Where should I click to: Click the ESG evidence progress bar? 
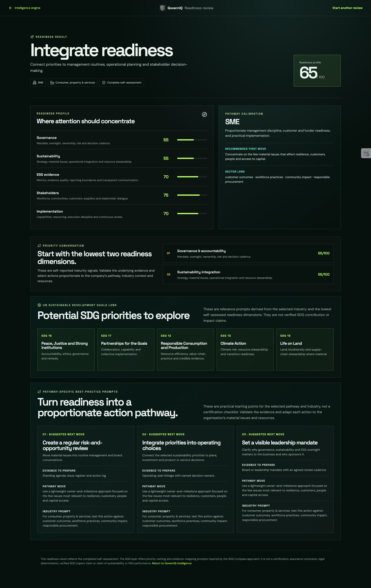pos(192,177)
